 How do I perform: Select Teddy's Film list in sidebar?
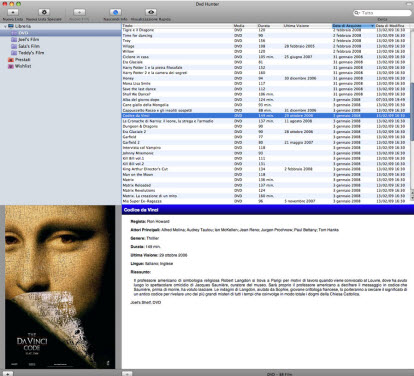[x=31, y=53]
